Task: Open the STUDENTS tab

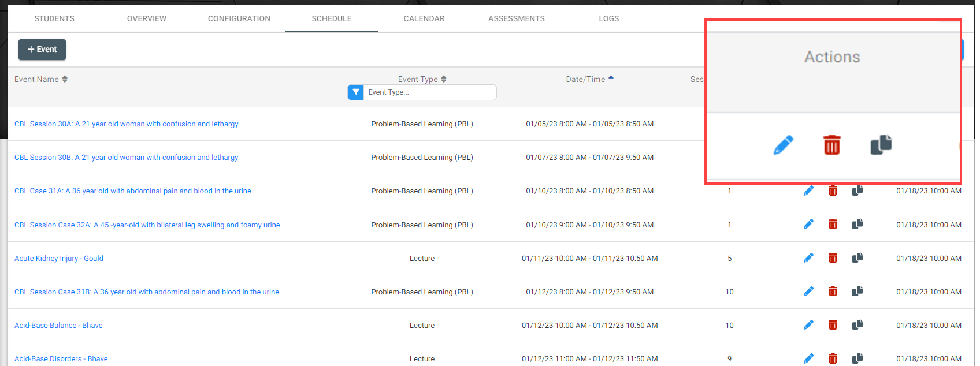Action: 54,18
